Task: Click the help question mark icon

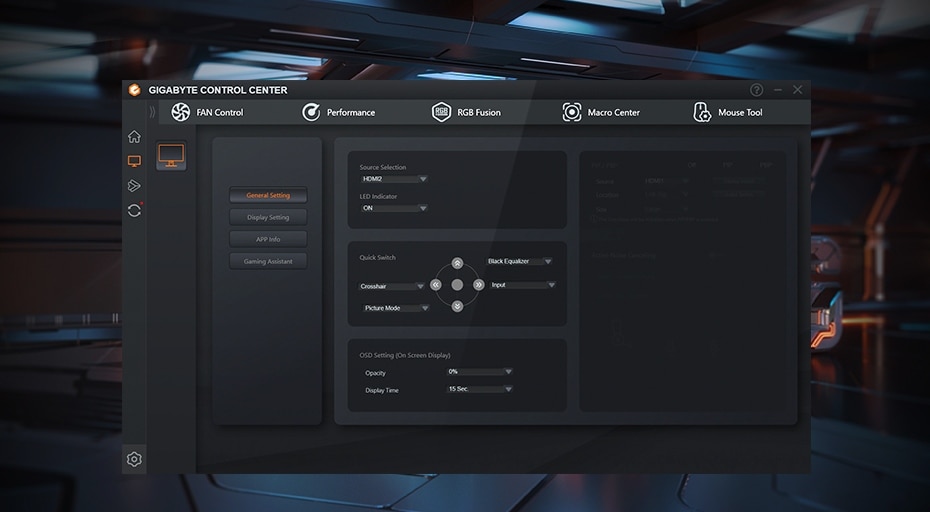Action: [x=756, y=90]
